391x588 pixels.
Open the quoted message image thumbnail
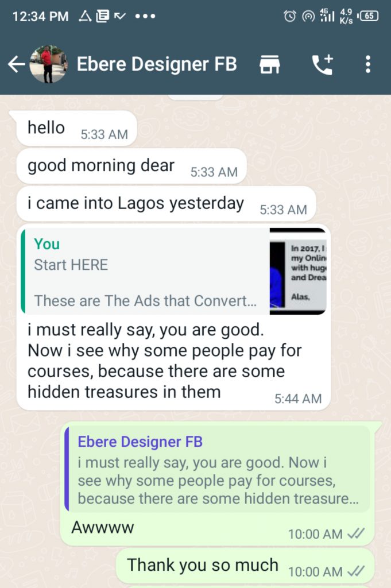[298, 271]
